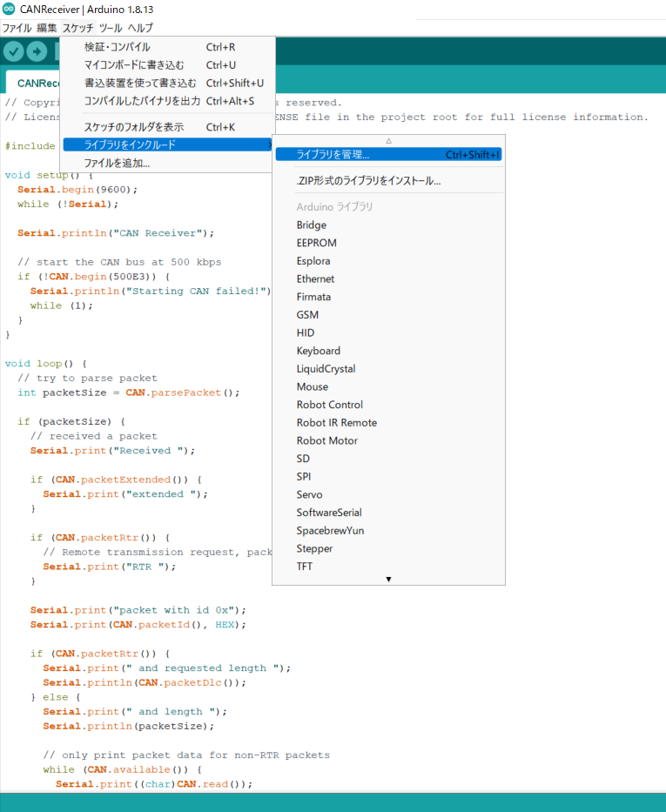
Task: Include the SD library
Action: (x=388, y=459)
